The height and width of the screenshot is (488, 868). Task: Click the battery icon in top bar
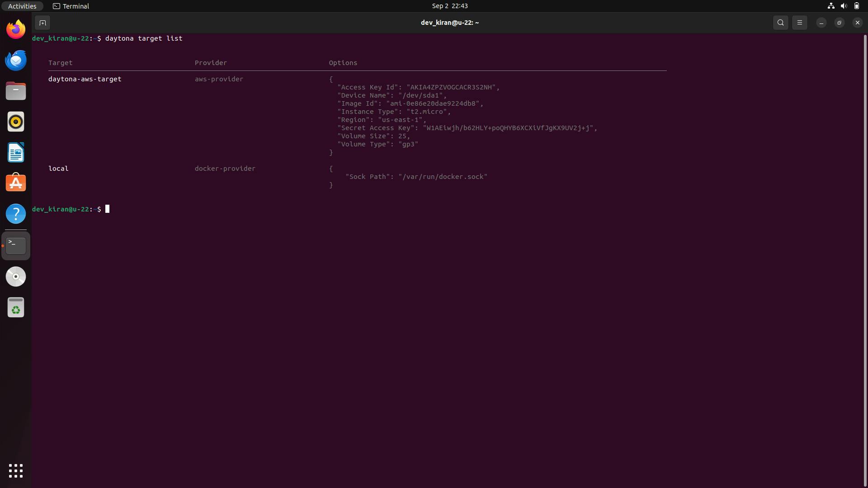click(857, 6)
